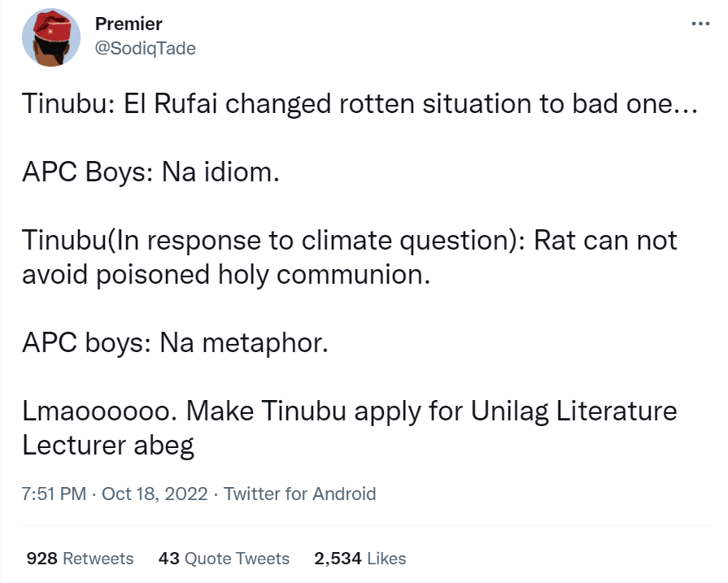The width and height of the screenshot is (728, 583).
Task: Show the 2,534 Likes list
Action: pyautogui.click(x=360, y=559)
